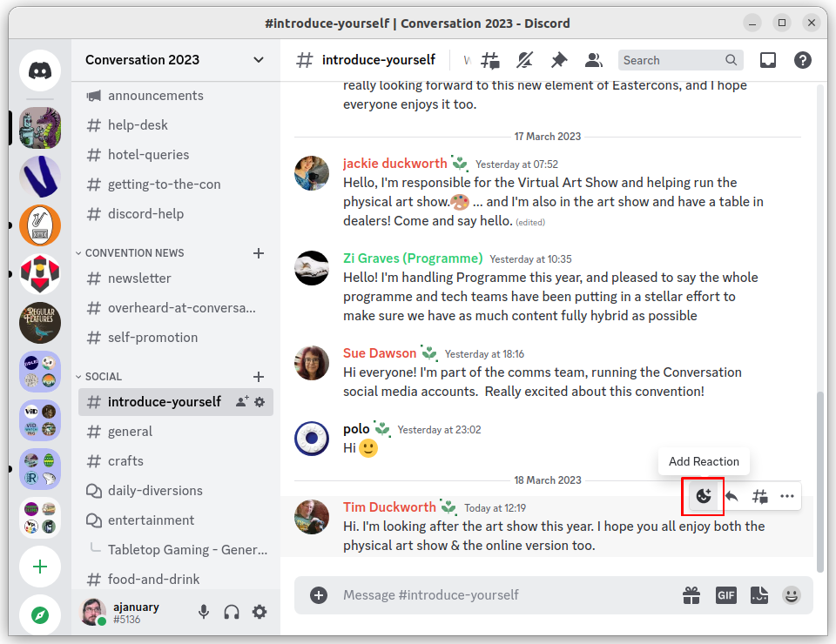Open the dragon robot server icon

click(x=40, y=128)
